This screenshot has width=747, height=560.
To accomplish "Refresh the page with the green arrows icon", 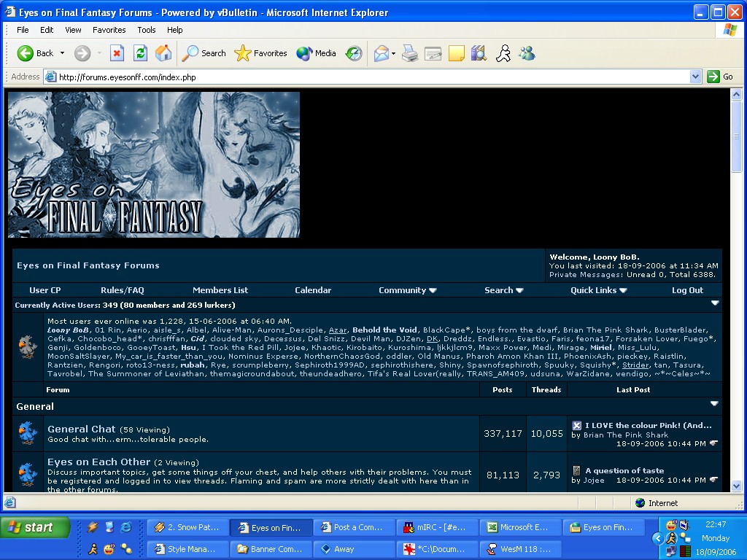I will click(x=140, y=53).
